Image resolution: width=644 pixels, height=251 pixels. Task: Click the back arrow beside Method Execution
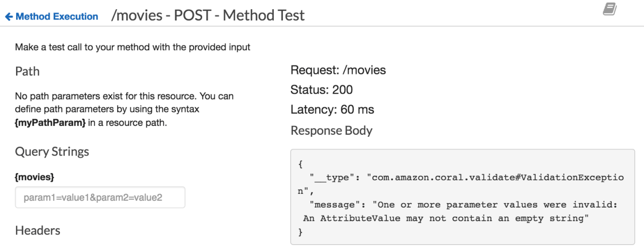[9, 17]
